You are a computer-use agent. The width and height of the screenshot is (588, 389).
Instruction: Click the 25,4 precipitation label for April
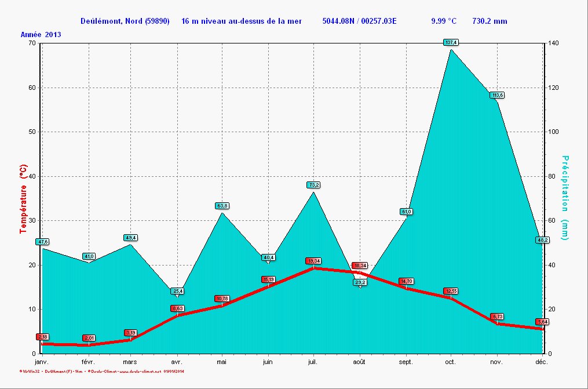177,291
